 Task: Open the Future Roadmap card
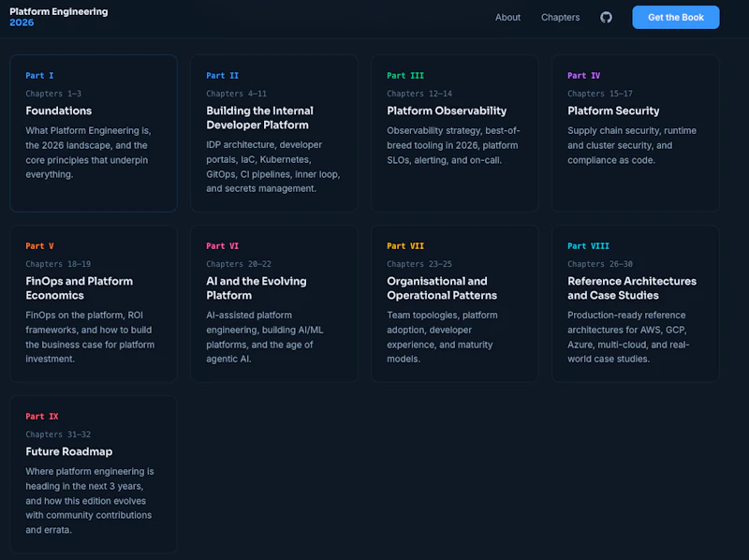pos(94,474)
